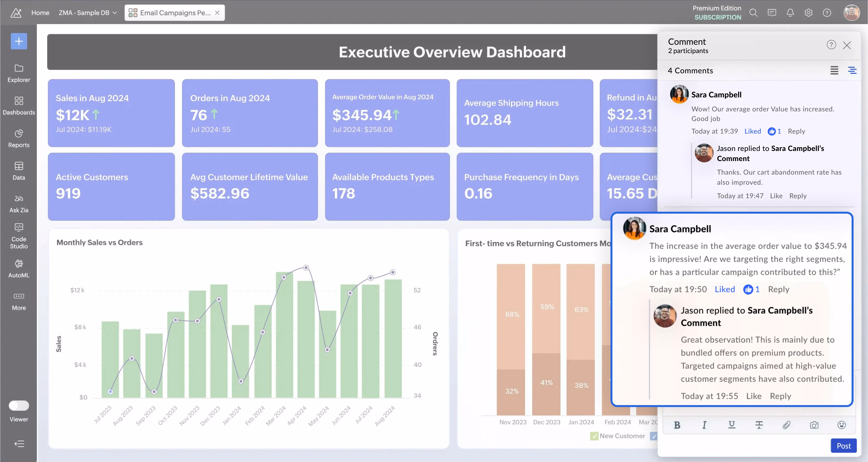This screenshot has height=462, width=868.
Task: Click the blue plus create button
Action: point(19,41)
